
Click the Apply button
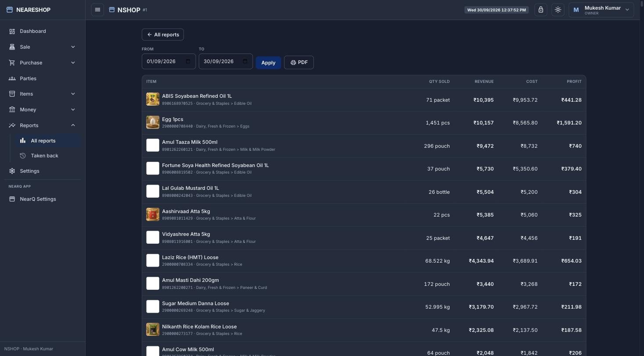click(268, 63)
